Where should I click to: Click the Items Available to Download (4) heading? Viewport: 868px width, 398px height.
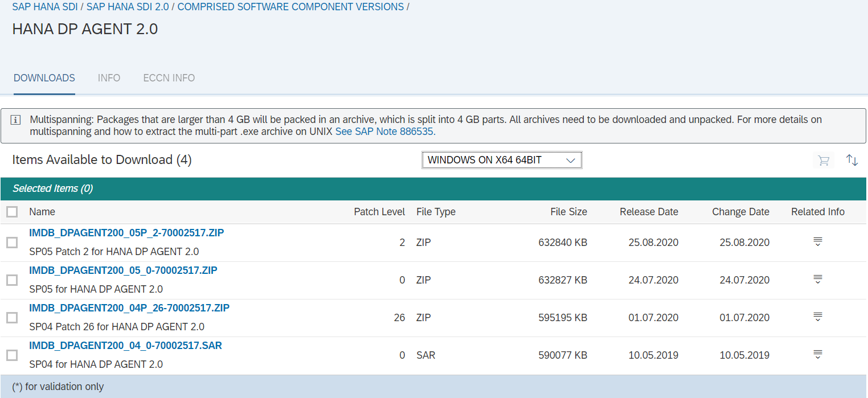tap(102, 160)
